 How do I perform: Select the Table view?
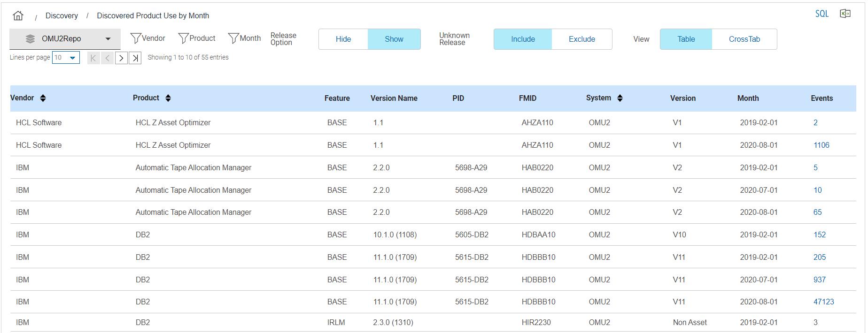coord(686,39)
